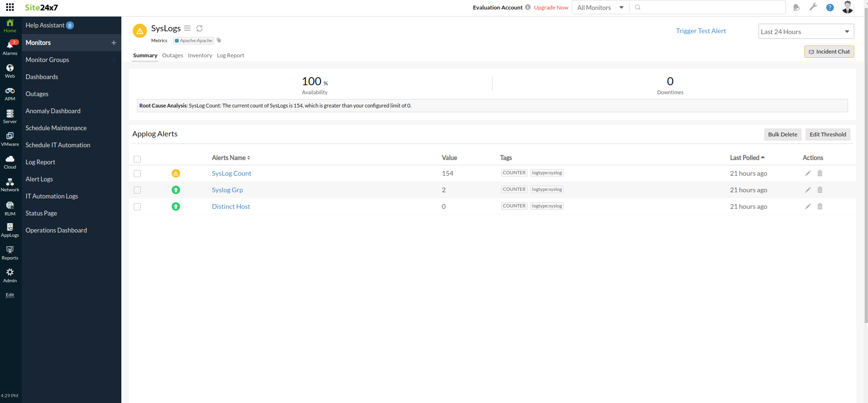This screenshot has width=868, height=403.
Task: Open the All Monitors filter dropdown
Action: pyautogui.click(x=600, y=8)
